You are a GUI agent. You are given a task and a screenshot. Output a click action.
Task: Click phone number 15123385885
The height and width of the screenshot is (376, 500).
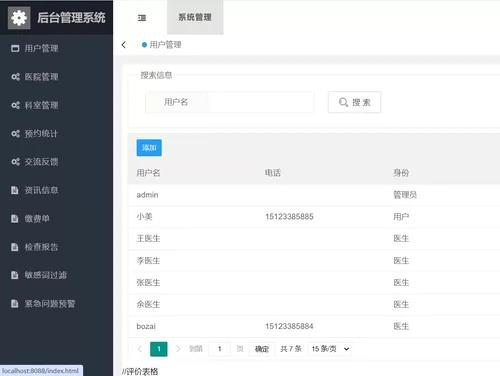coord(289,217)
